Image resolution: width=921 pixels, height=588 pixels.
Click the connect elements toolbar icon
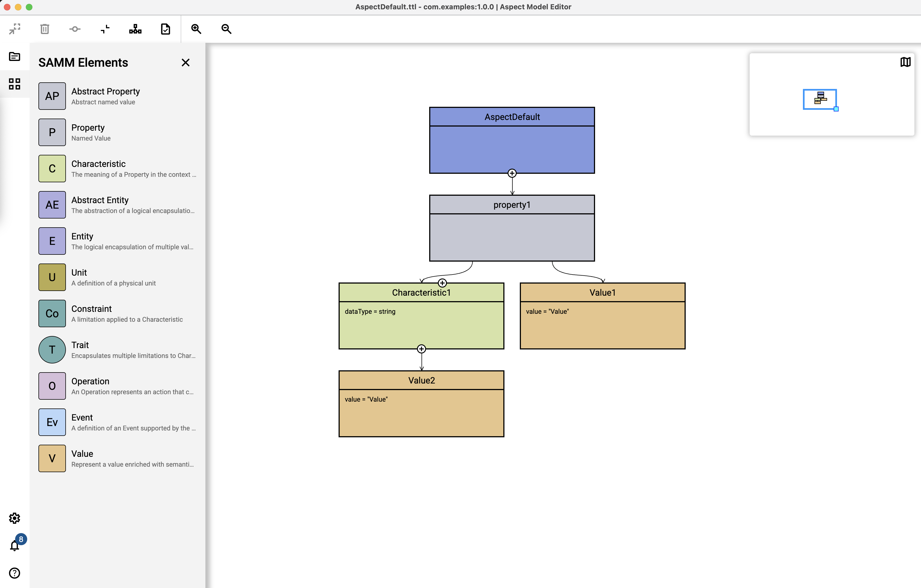click(75, 29)
